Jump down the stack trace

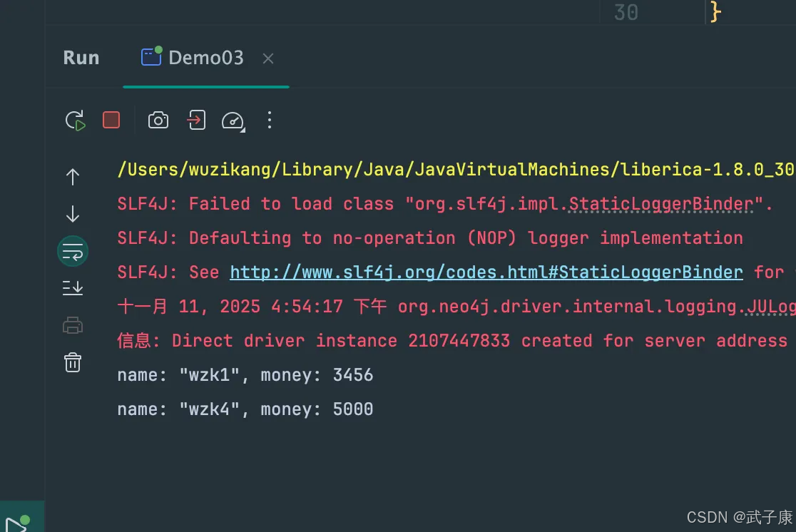73,214
